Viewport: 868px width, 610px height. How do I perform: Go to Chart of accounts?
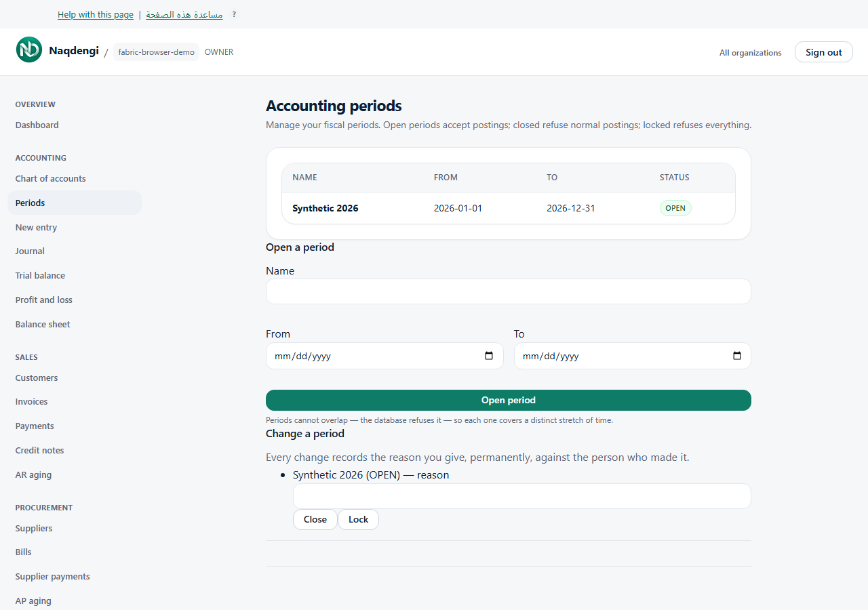pyautogui.click(x=51, y=178)
